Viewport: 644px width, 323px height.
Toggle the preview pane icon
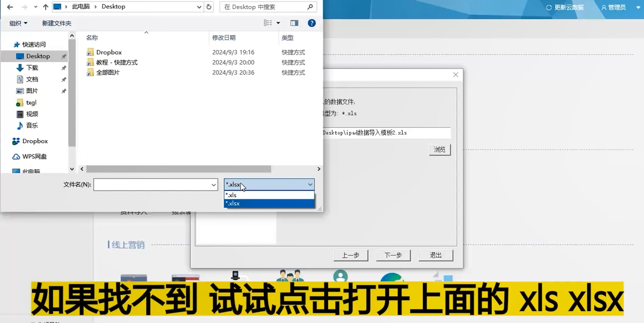point(294,23)
